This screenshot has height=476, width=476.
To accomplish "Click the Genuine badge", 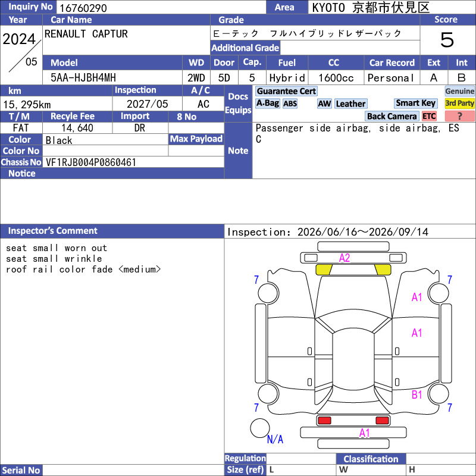I will [459, 91].
